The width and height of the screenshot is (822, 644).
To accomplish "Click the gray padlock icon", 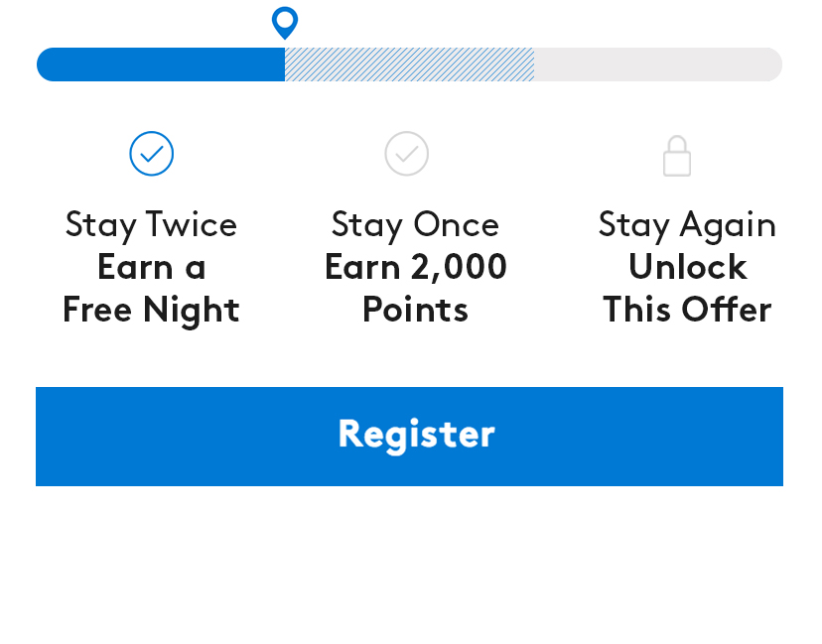I will 677,157.
